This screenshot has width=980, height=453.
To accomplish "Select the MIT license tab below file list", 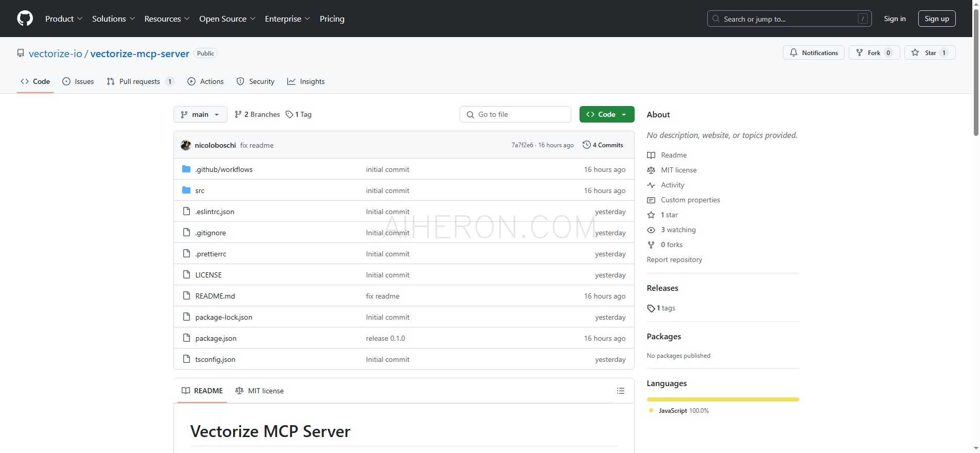I will coord(259,391).
